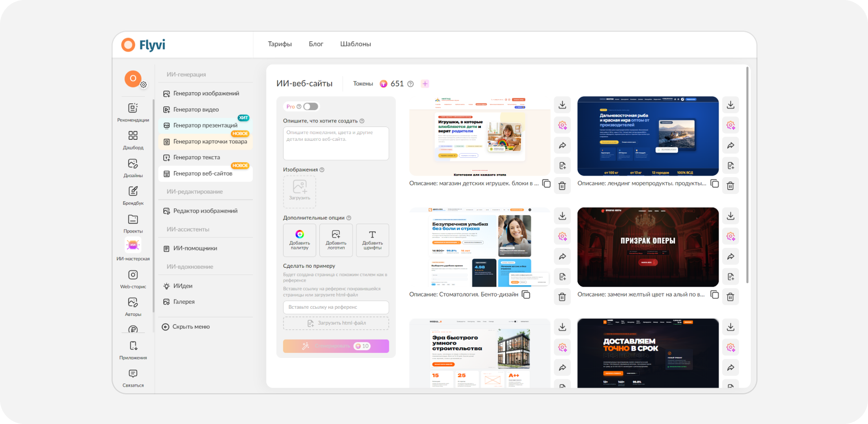Click the Добавить логотип option
The height and width of the screenshot is (424, 868).
(336, 240)
